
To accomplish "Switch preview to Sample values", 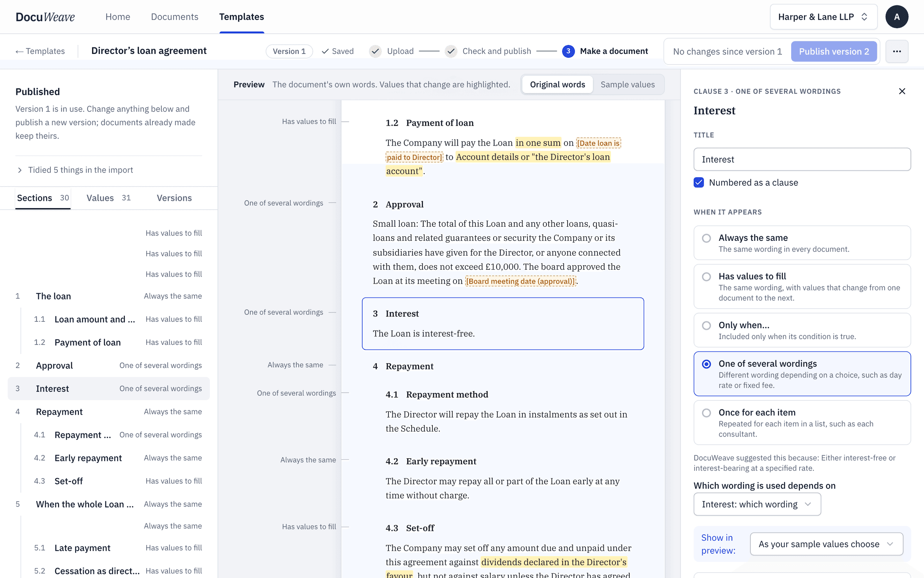I will click(628, 84).
